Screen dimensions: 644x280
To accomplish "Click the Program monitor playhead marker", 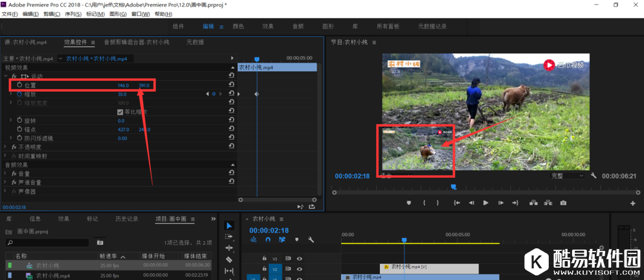I will click(x=453, y=187).
